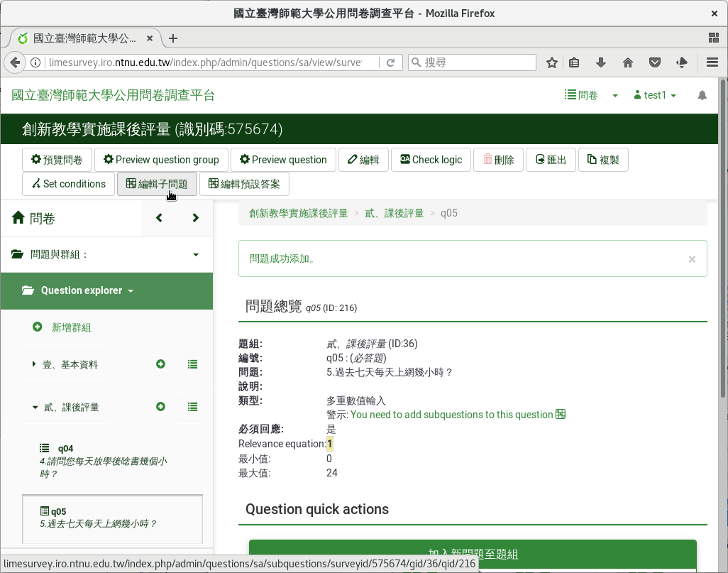Delete the question with 刪除 button
Screen dimensions: 728x573
pos(498,160)
